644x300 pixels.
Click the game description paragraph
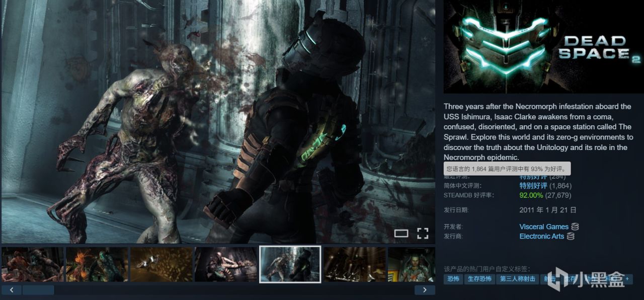pos(538,132)
